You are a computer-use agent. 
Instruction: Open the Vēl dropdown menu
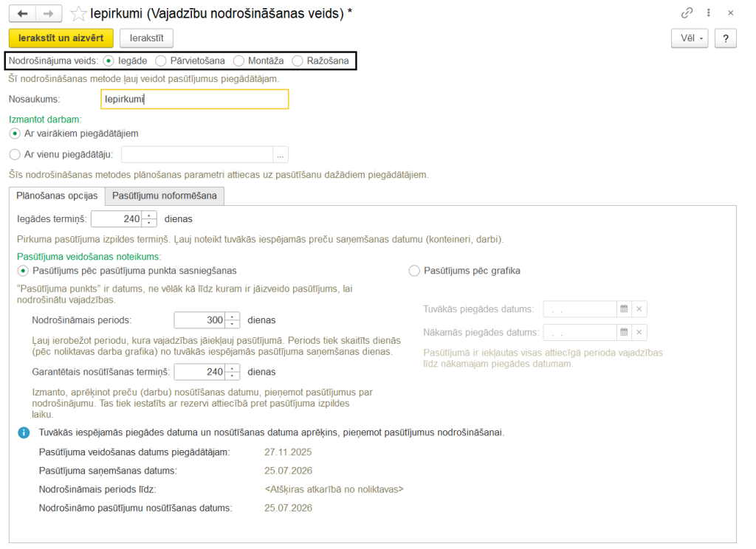pos(690,38)
